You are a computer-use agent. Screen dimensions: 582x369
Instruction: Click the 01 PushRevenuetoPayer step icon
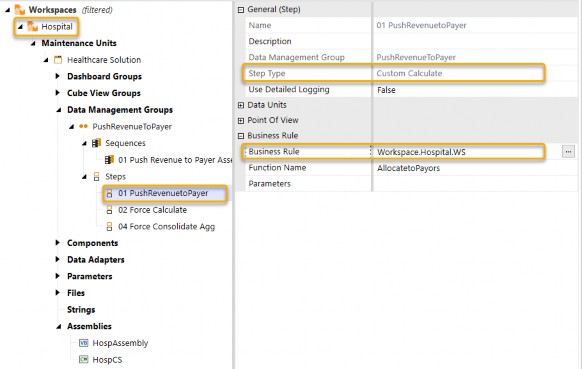109,193
